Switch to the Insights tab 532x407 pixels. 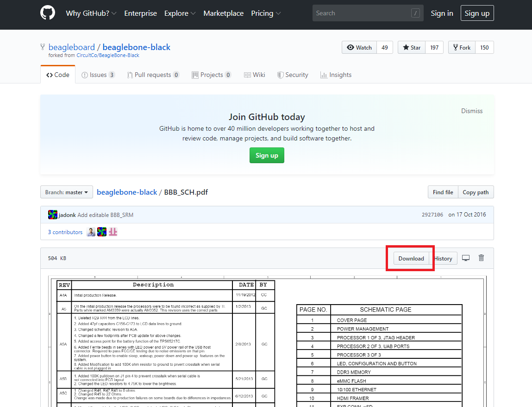(336, 75)
